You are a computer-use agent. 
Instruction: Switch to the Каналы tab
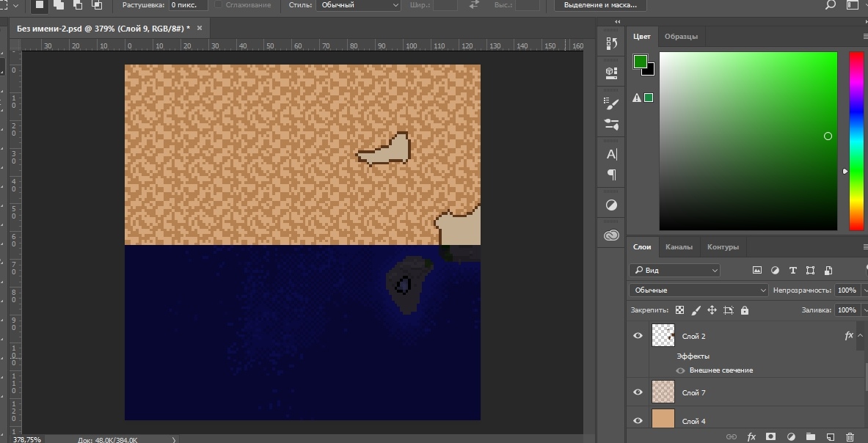679,247
